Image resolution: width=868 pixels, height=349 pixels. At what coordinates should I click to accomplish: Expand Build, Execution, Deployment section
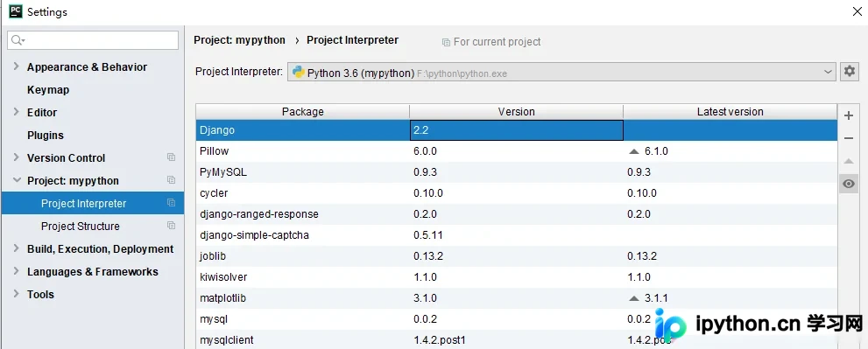16,248
